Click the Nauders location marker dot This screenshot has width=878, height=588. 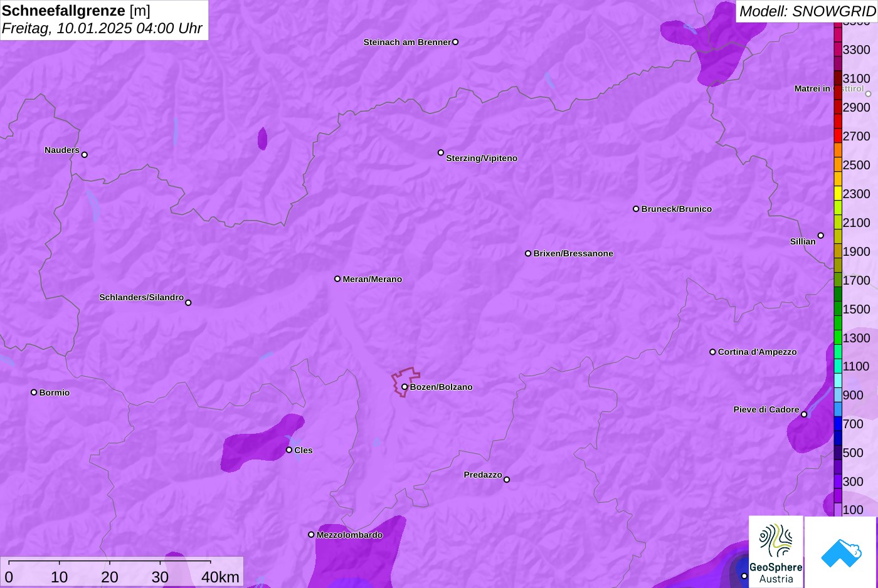(85, 155)
